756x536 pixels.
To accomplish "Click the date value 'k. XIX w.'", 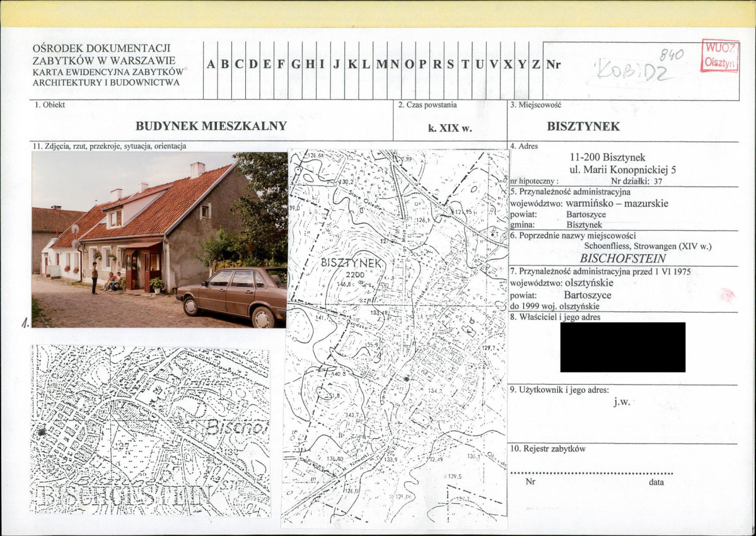I will [x=450, y=128].
